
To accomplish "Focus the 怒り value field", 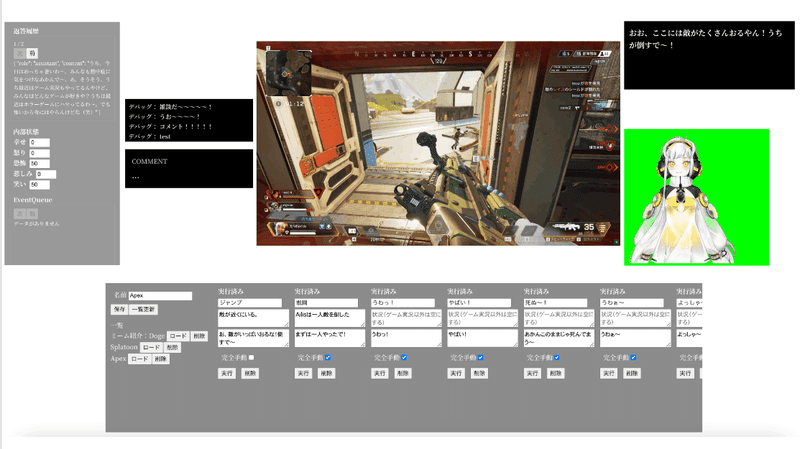I will click(x=39, y=153).
